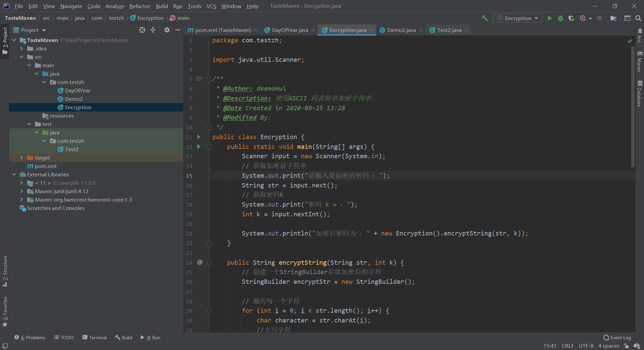644x350 pixels.
Task: Click the 15:41 caret position indicator
Action: pos(550,346)
